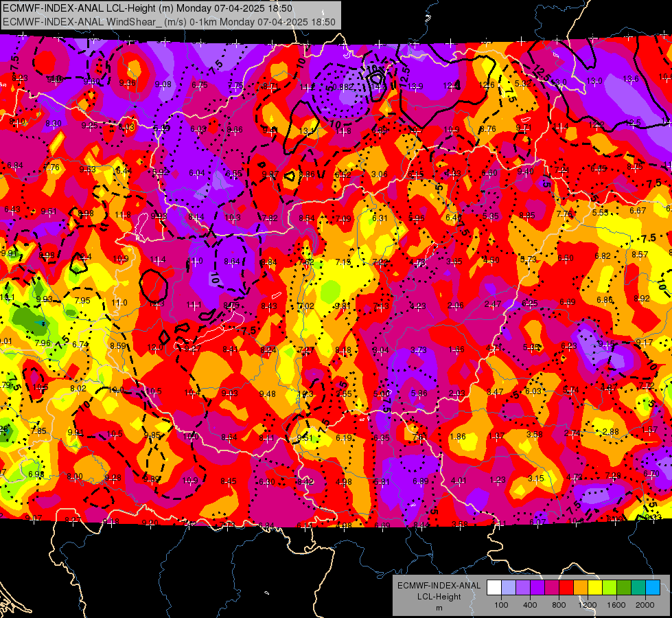The width and height of the screenshot is (672, 618).
Task: Select the sky blue legend swatch
Action: pos(652,588)
